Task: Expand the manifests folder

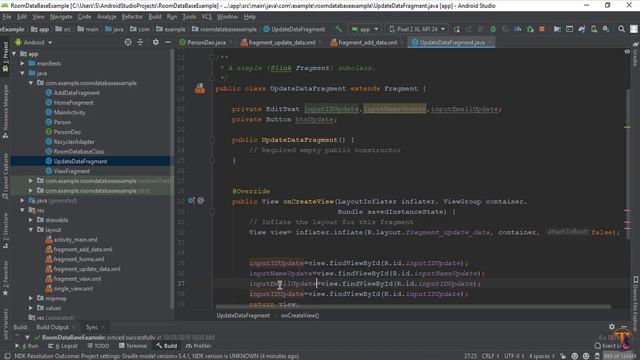Action: tap(22, 63)
